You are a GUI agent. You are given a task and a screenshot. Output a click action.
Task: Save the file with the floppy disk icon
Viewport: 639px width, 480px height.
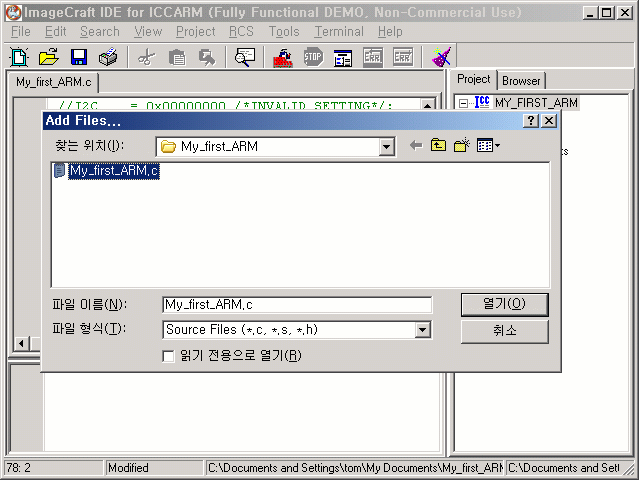79,57
